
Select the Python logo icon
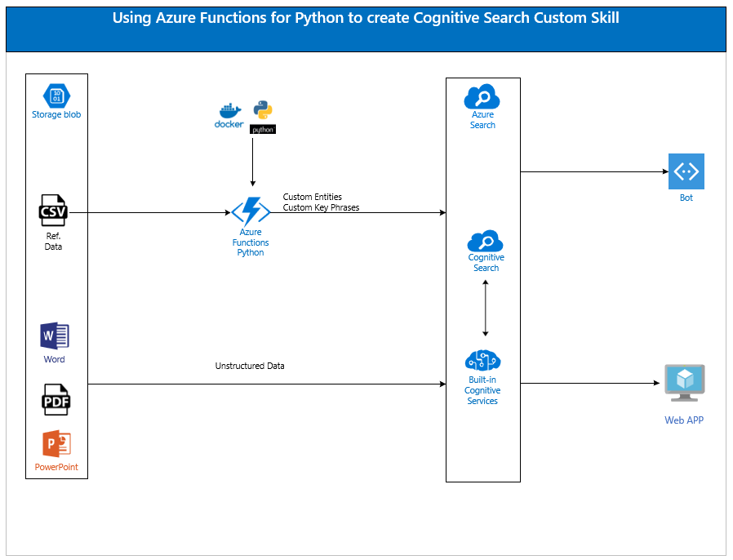pos(263,110)
